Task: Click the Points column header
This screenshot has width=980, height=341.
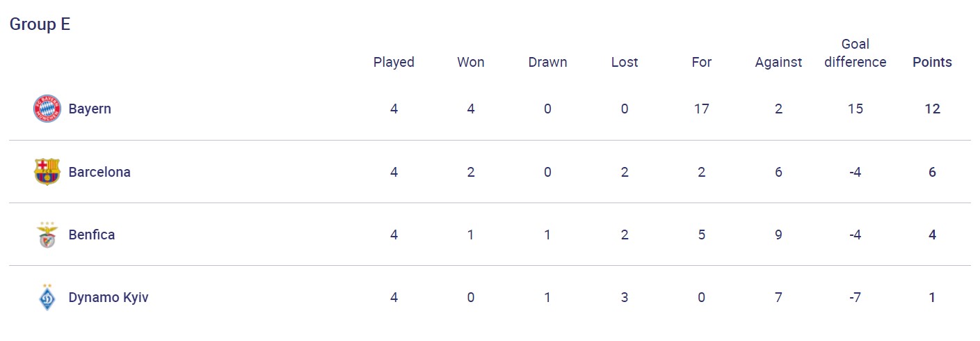Action: click(932, 62)
